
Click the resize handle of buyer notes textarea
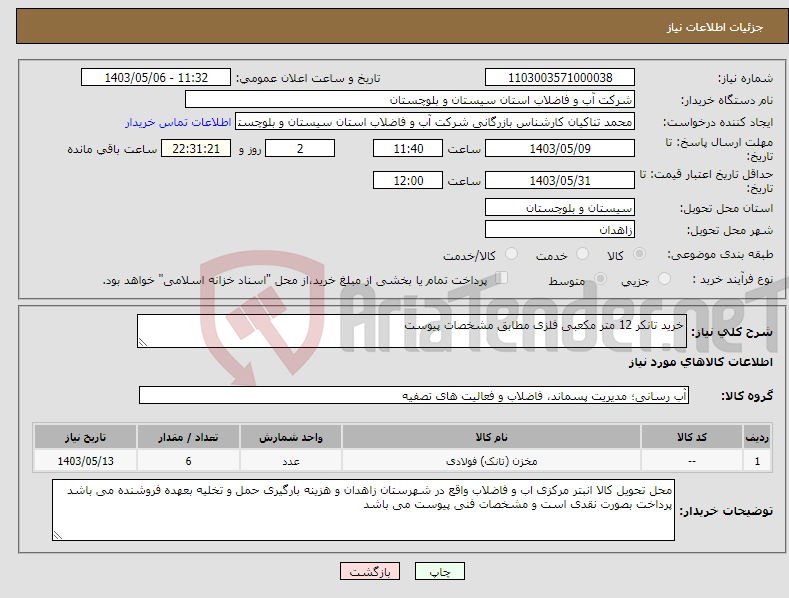point(58,535)
